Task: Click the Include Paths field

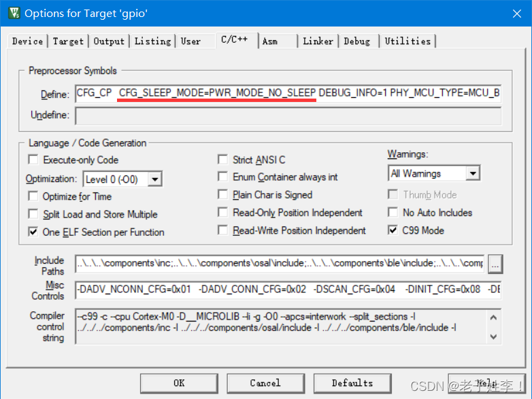Action: coord(280,264)
